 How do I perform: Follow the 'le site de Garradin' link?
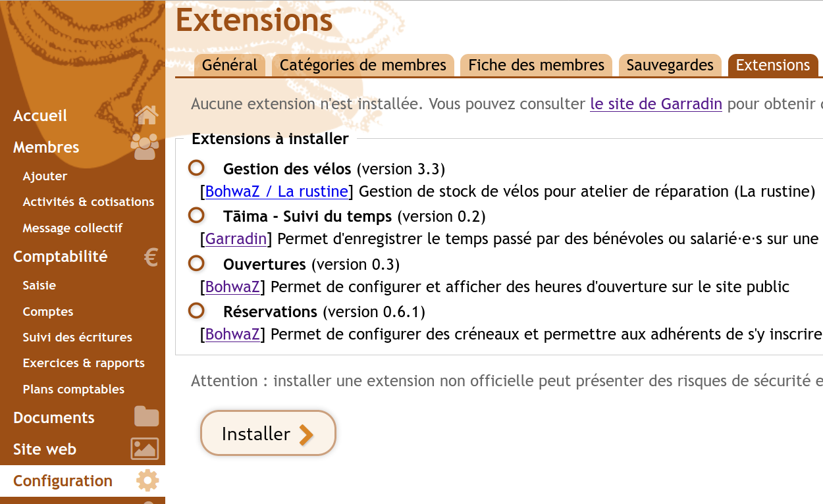tap(656, 104)
